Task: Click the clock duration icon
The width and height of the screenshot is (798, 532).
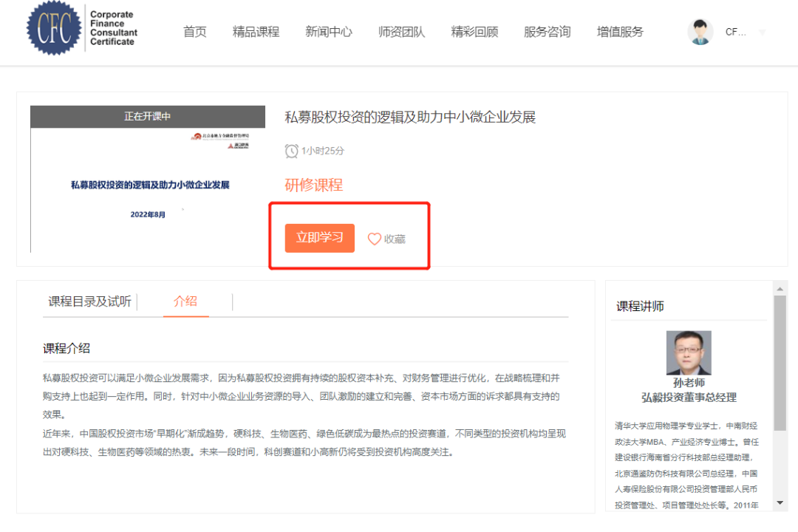Action: click(291, 151)
